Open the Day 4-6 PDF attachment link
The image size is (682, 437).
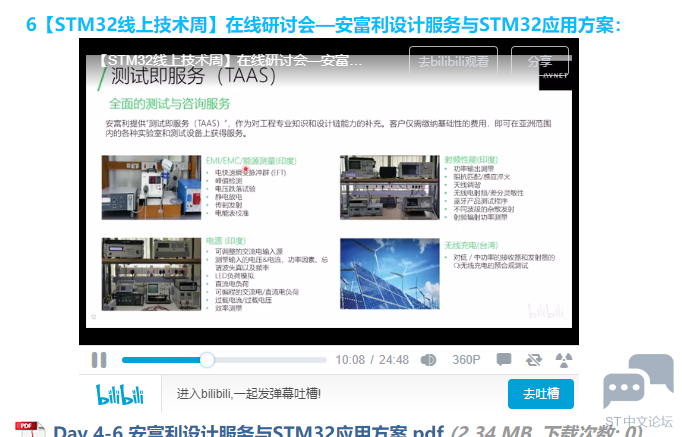[x=248, y=431]
